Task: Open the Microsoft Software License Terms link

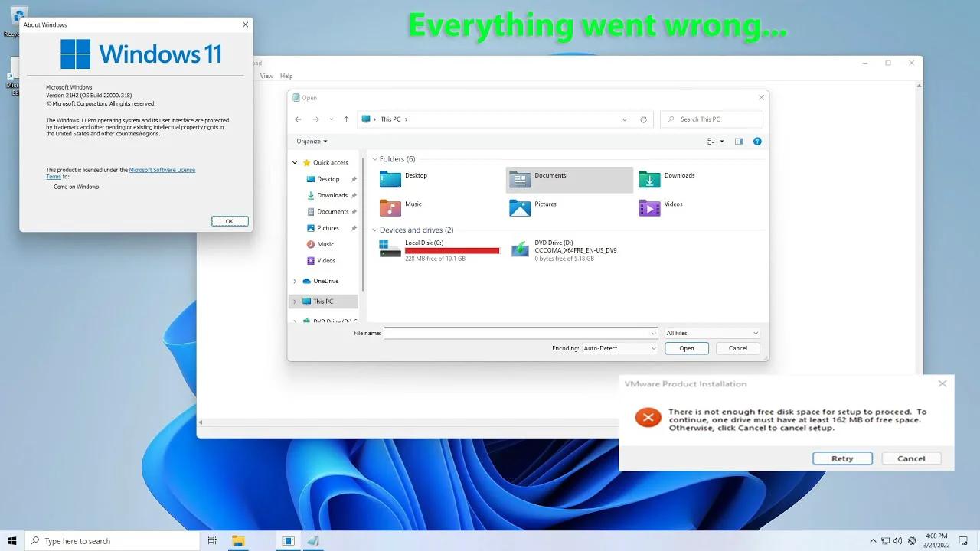Action: pyautogui.click(x=162, y=169)
